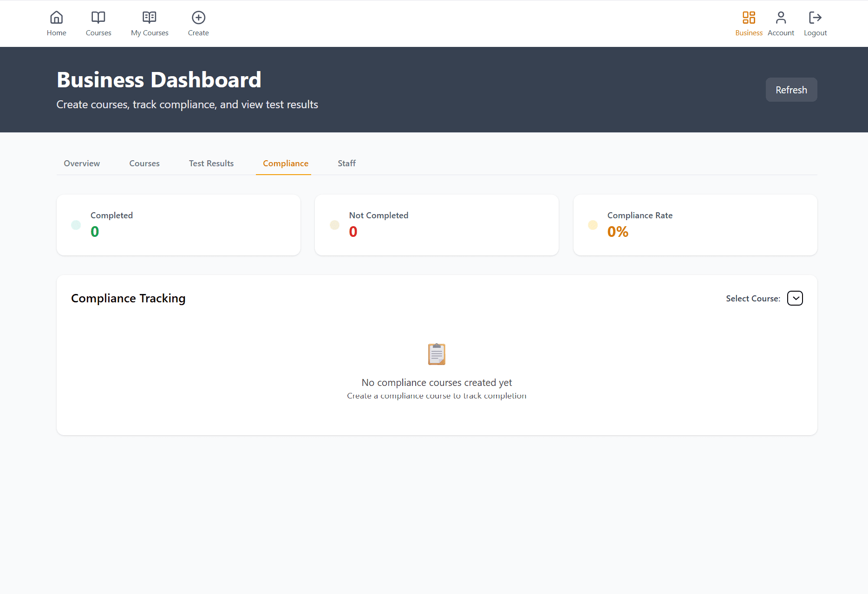Expand the Select Course dropdown
The height and width of the screenshot is (594, 868).
(795, 298)
